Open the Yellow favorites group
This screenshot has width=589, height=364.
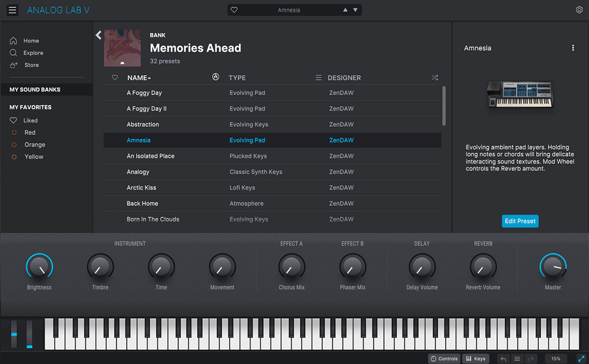coord(28,157)
